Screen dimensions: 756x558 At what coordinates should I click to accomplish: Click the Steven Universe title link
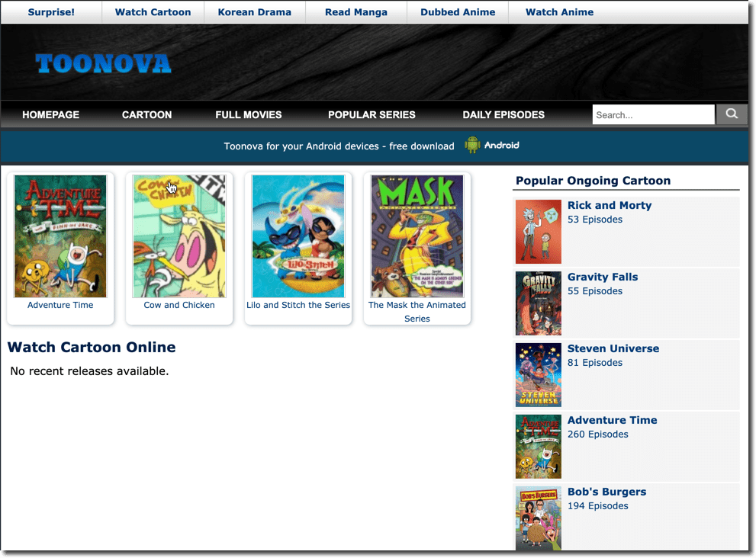[x=613, y=348]
